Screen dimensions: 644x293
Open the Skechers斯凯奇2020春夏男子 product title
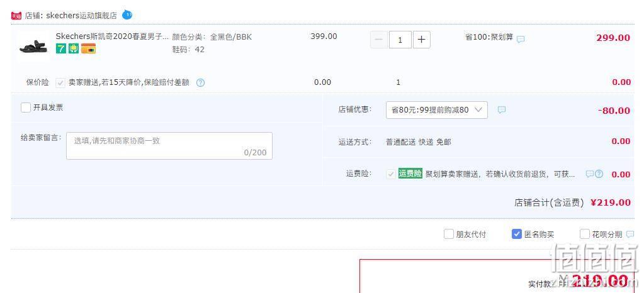[x=112, y=36]
